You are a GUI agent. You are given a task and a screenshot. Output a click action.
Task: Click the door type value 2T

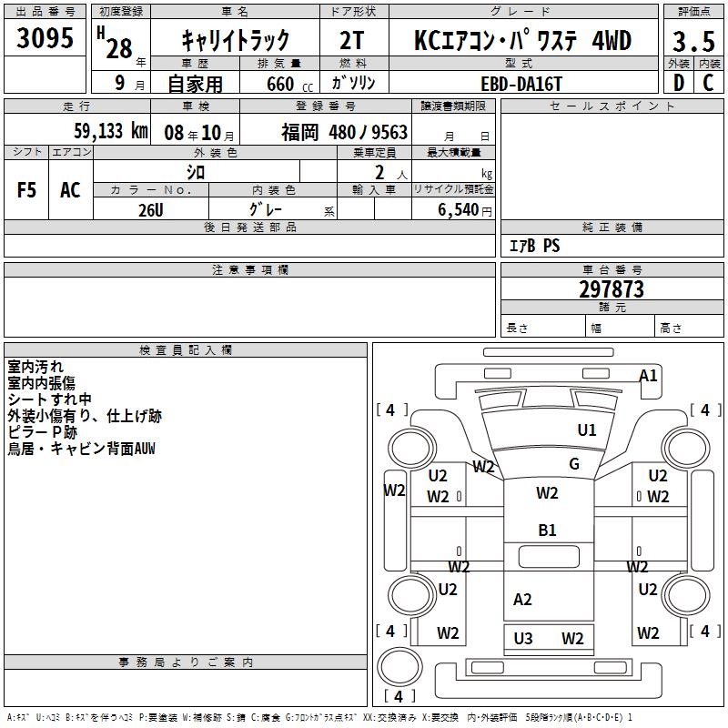352,40
